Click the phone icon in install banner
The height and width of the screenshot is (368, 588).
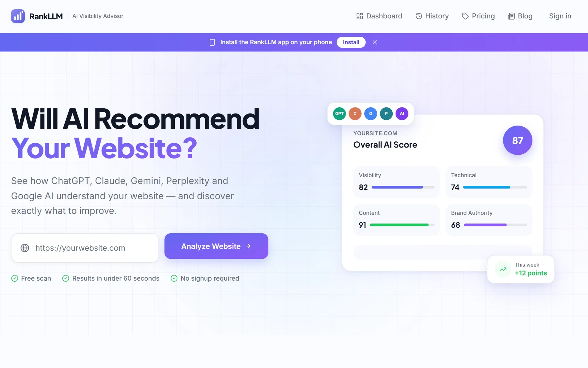(x=212, y=42)
